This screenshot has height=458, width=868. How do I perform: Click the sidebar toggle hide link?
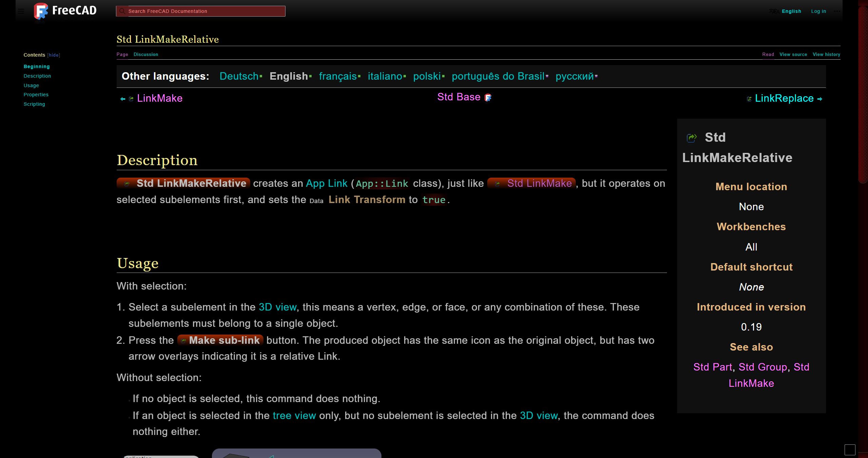pos(53,55)
